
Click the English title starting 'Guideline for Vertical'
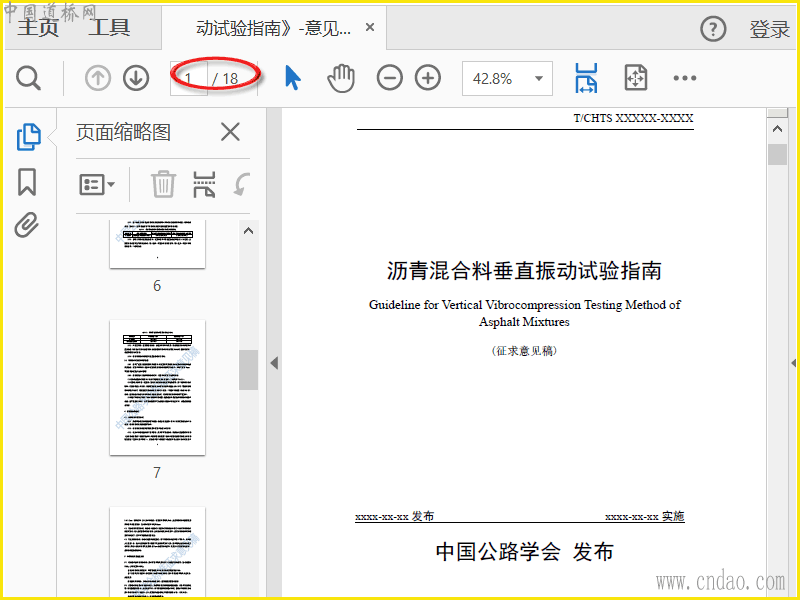[x=524, y=313]
